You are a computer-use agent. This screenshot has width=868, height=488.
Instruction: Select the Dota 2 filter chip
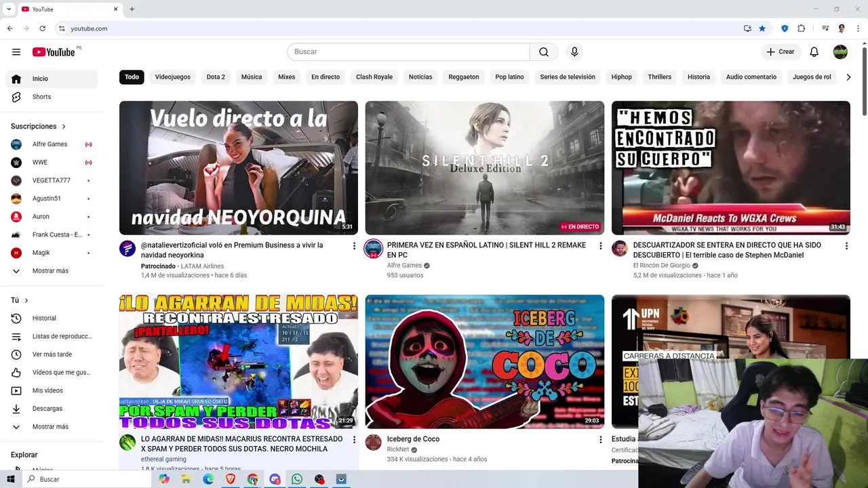(x=216, y=77)
